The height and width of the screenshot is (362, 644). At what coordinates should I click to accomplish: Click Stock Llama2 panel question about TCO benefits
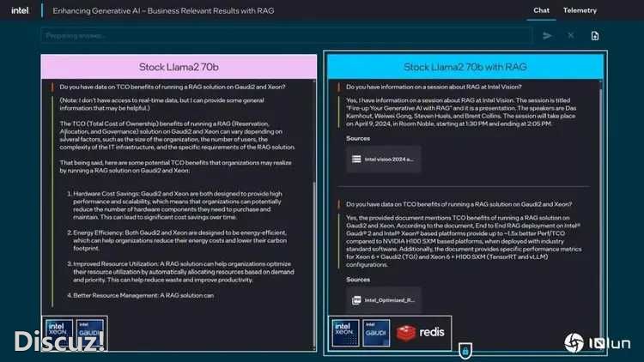(x=173, y=87)
